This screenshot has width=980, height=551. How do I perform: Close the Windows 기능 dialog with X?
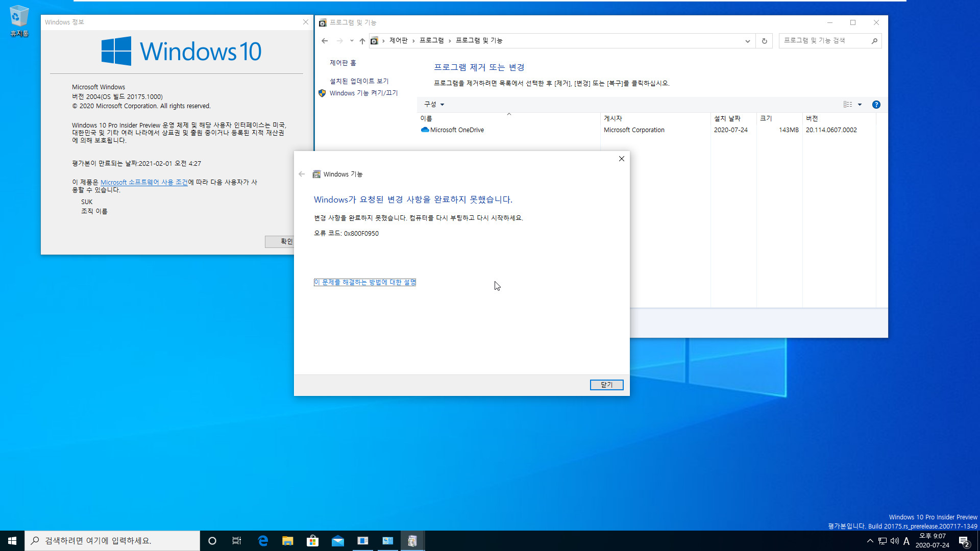point(621,159)
